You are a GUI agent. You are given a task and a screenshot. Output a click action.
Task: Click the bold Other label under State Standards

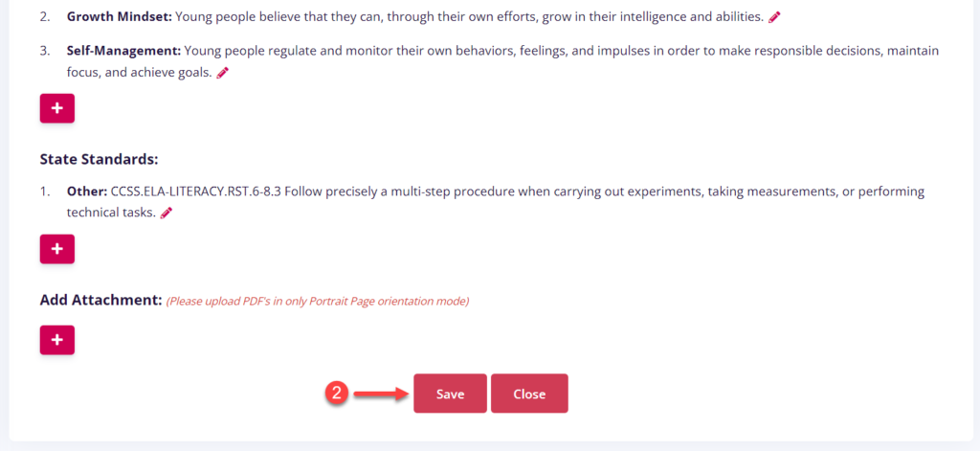pos(86,192)
